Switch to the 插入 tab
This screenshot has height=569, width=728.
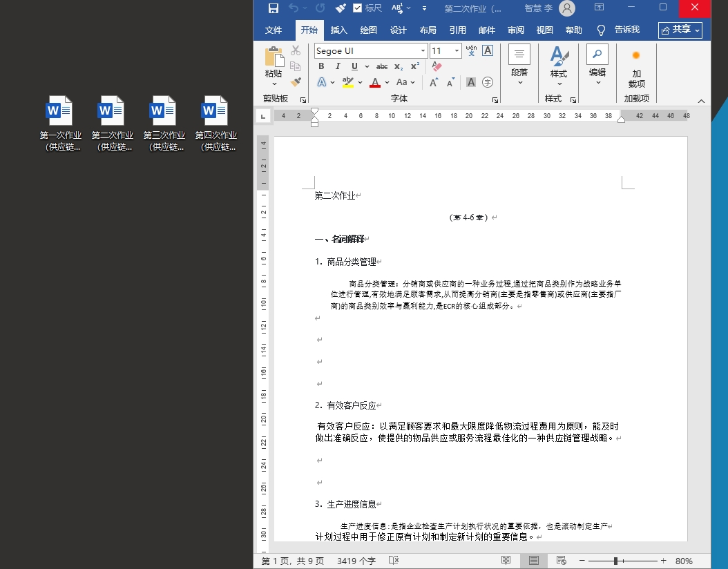(338, 30)
